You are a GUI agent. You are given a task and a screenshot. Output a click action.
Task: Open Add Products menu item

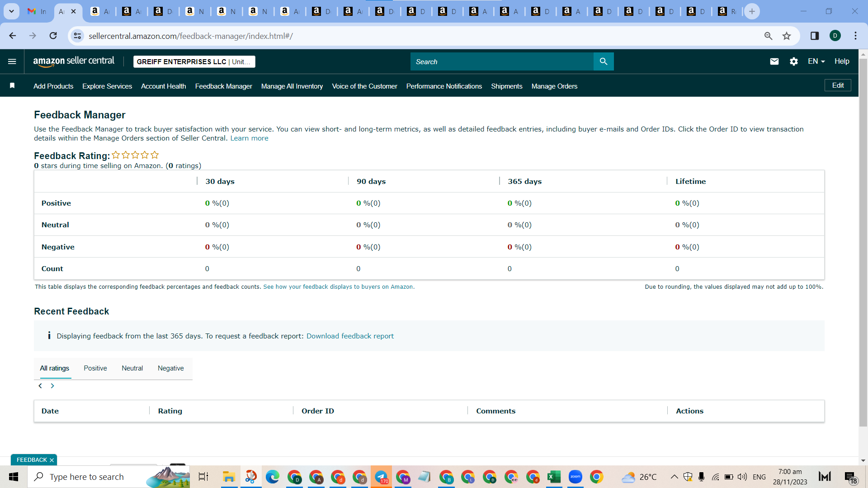53,86
